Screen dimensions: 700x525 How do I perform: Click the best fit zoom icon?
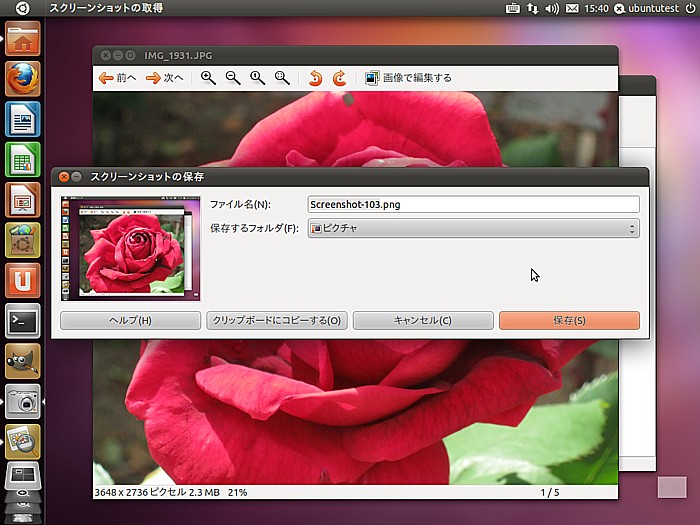click(x=282, y=78)
